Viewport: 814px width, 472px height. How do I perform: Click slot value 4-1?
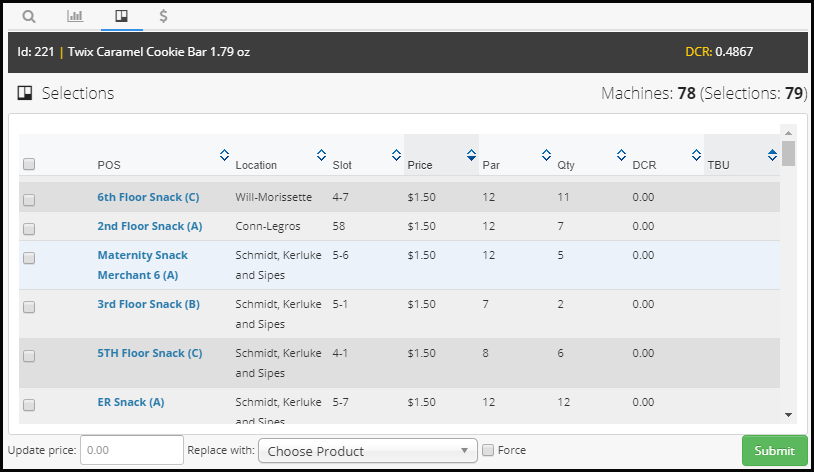(x=340, y=353)
